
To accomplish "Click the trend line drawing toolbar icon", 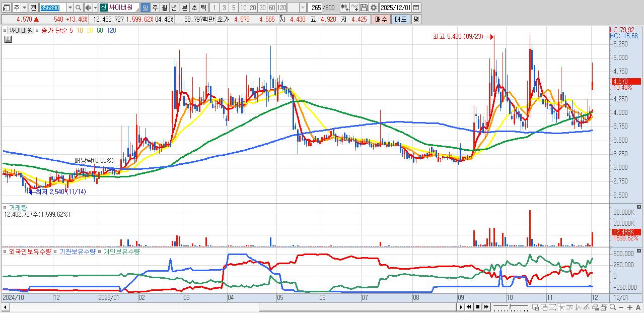I will (x=354, y=8).
